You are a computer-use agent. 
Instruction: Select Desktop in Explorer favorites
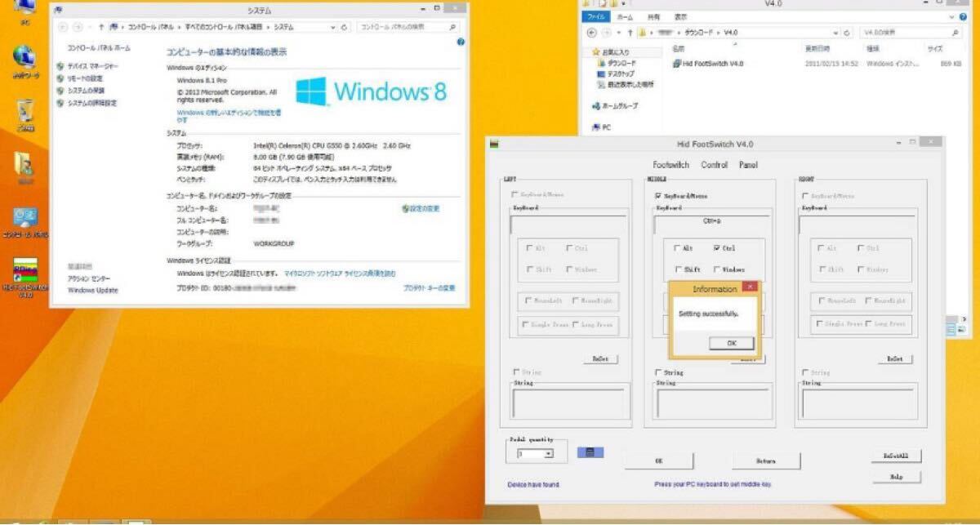pos(616,73)
